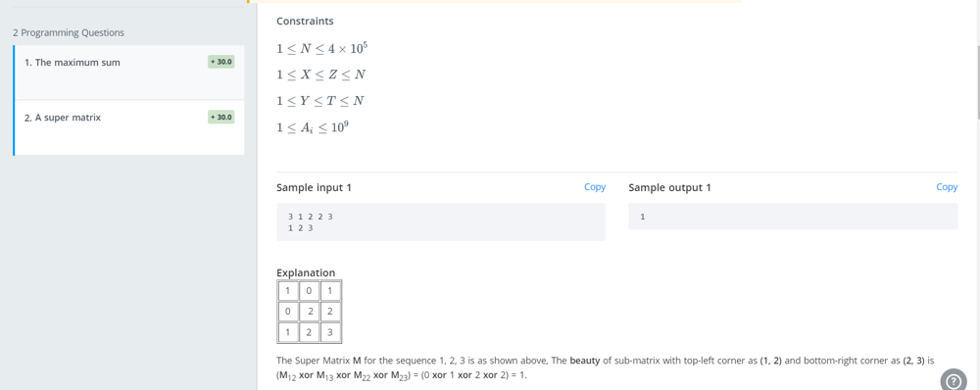
Task: Open the help question mark icon
Action: (x=954, y=381)
